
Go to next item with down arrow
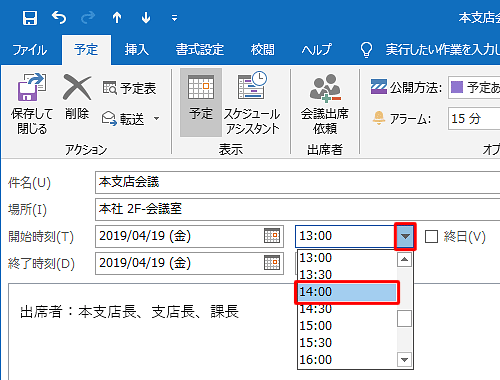[x=146, y=17]
